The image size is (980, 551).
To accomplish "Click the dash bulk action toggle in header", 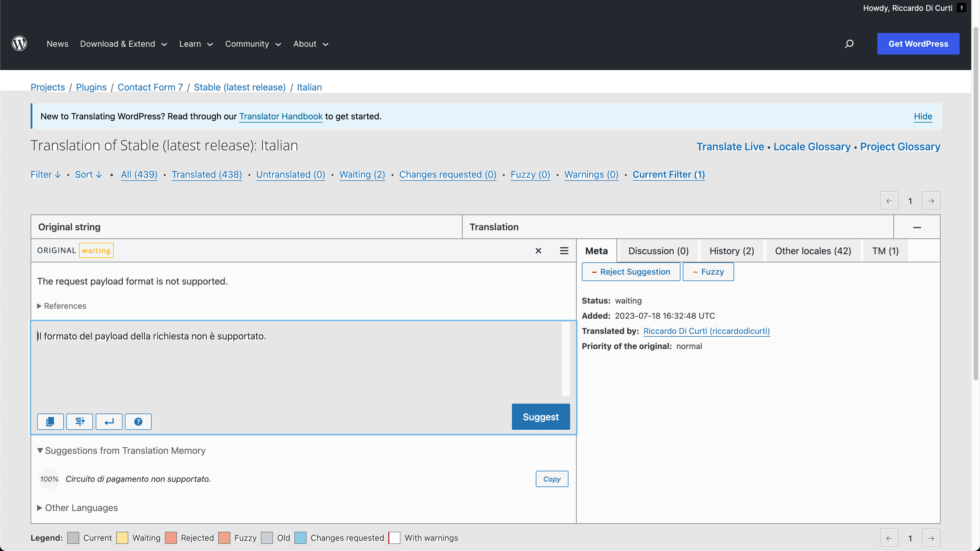I will click(x=917, y=227).
